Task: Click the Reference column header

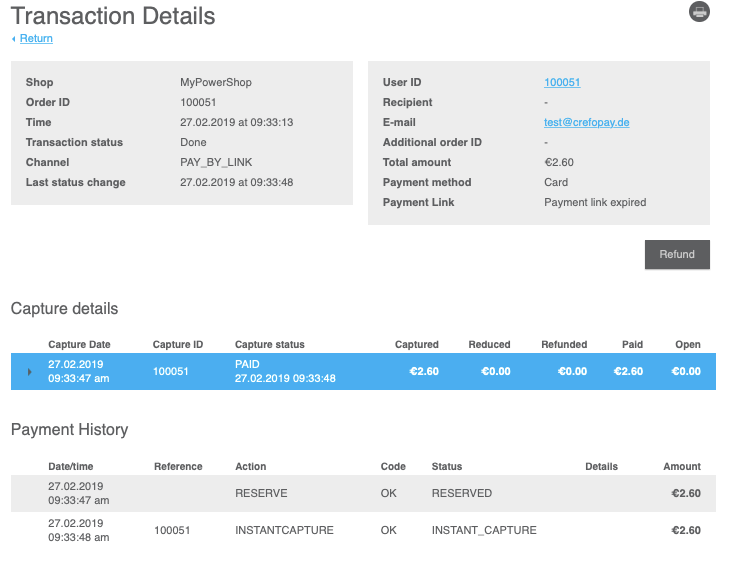Action: pyautogui.click(x=178, y=467)
